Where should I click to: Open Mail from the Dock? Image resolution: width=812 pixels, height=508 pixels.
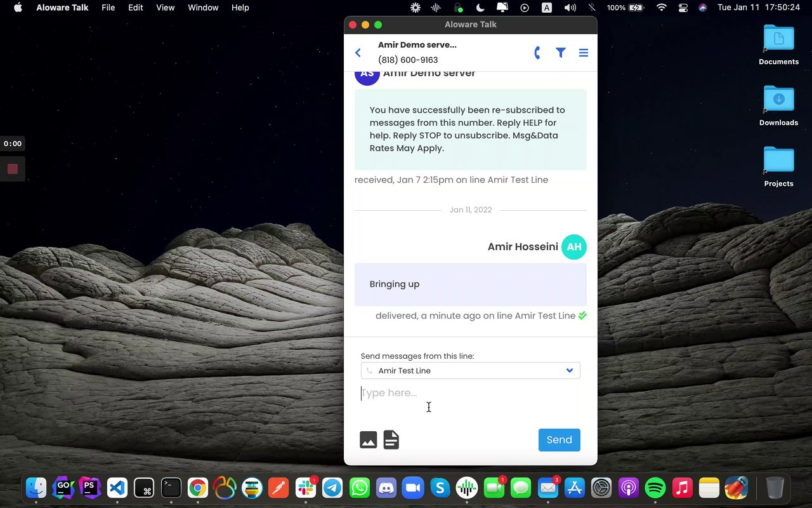coord(548,488)
